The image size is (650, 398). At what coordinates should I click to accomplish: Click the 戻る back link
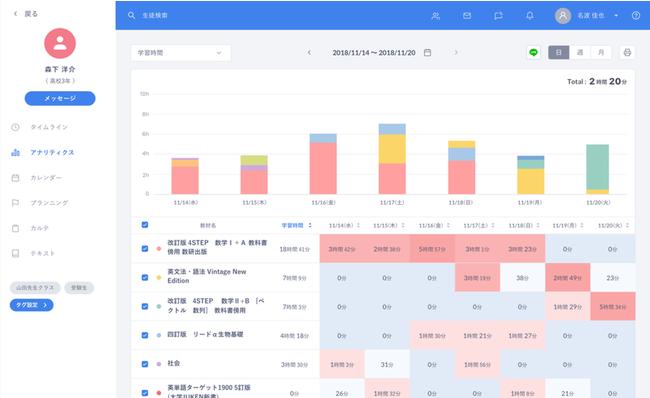pyautogui.click(x=31, y=14)
